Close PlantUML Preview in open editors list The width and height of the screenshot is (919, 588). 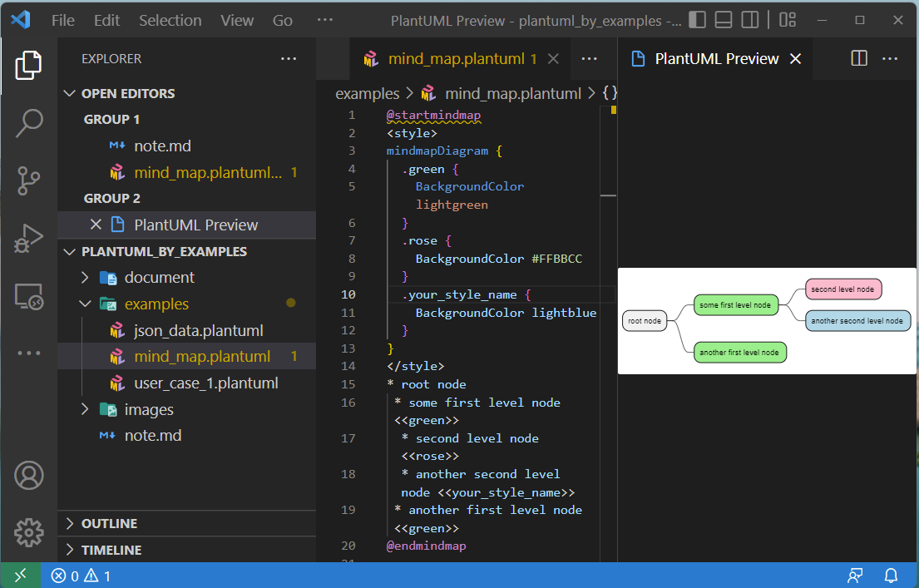click(x=96, y=224)
